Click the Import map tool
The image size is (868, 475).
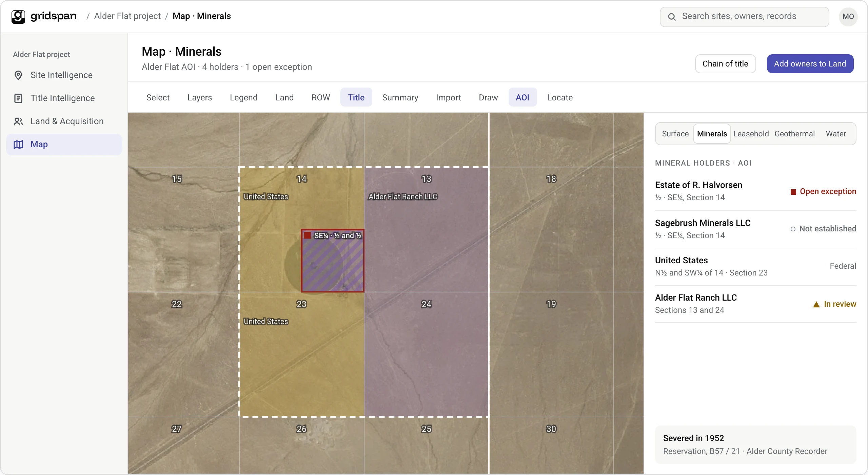click(448, 97)
